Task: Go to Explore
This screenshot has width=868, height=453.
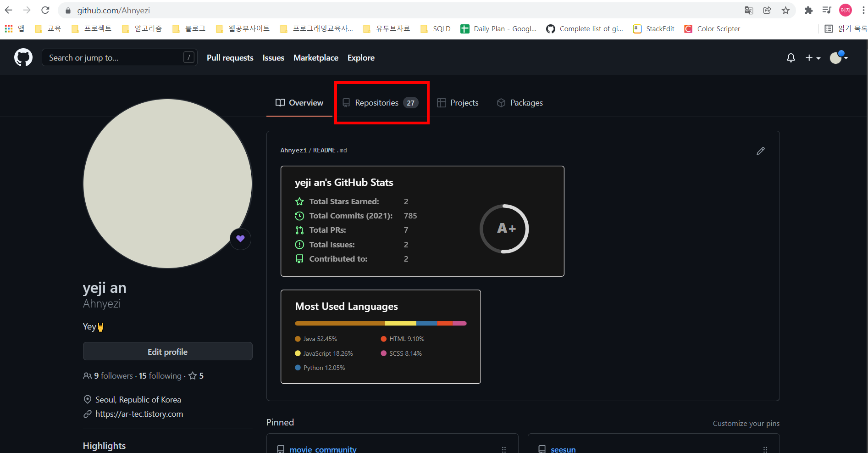Action: click(x=361, y=58)
